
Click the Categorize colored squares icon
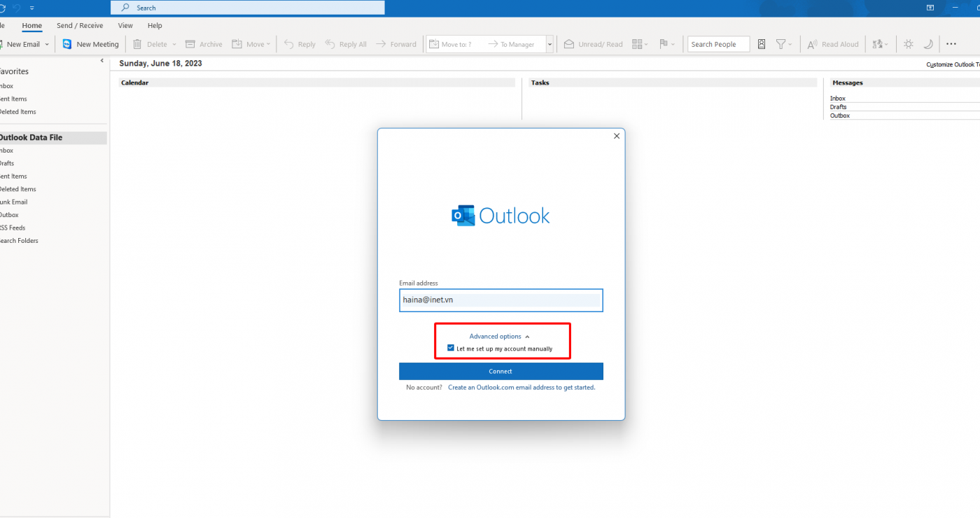tap(637, 44)
